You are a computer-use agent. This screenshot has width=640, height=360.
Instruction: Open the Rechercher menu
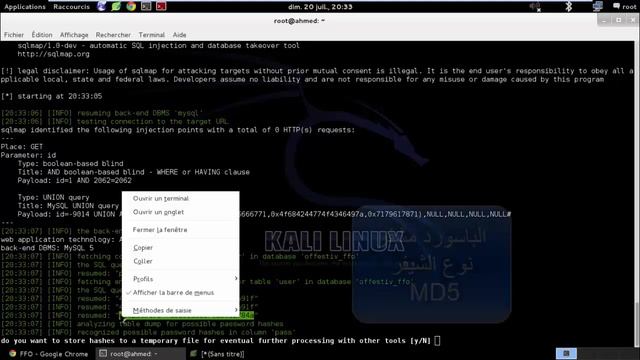(x=113, y=35)
